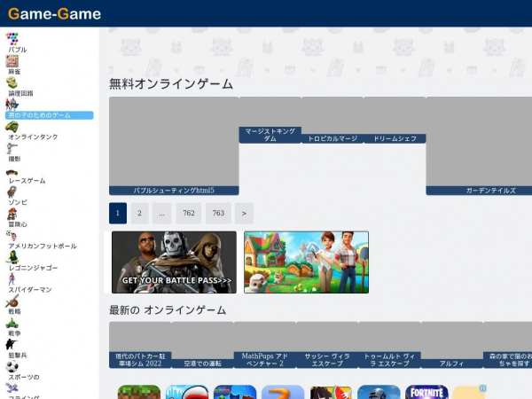Click the Minecraft grass block app icon
This screenshot has width=532, height=399.
click(x=139, y=392)
